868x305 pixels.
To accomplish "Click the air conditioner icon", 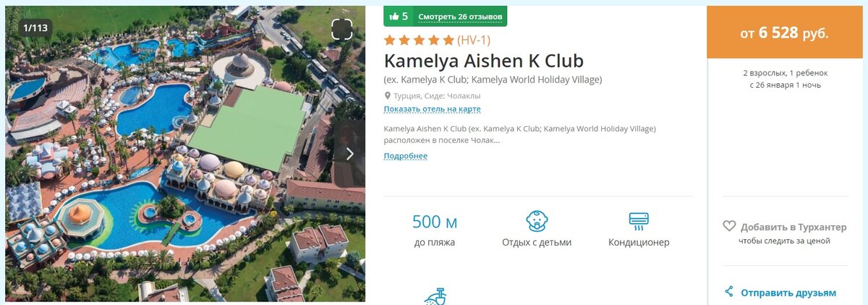I will (639, 221).
